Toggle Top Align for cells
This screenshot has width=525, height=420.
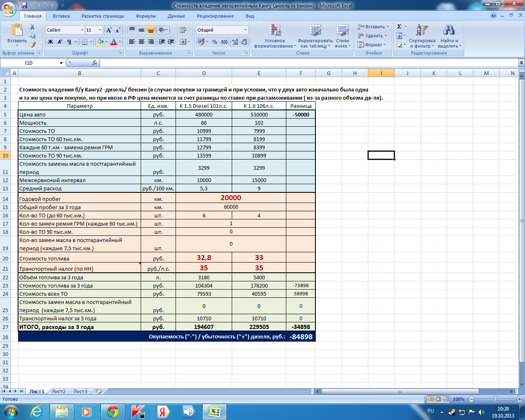coord(132,30)
